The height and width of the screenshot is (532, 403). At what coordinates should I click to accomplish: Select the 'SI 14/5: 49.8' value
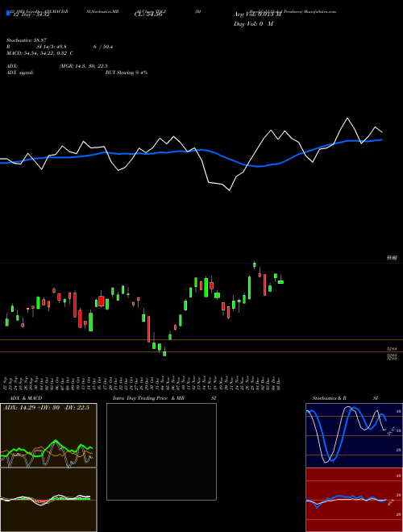point(52,47)
